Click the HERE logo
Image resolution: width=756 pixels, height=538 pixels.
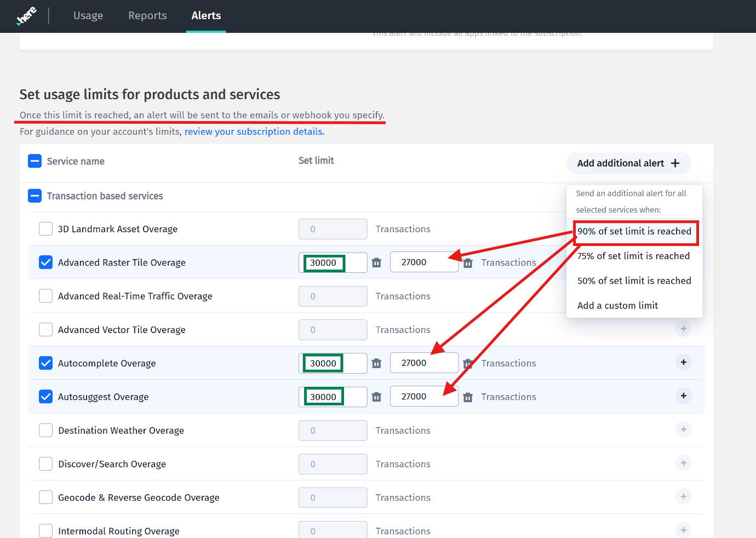[26, 15]
